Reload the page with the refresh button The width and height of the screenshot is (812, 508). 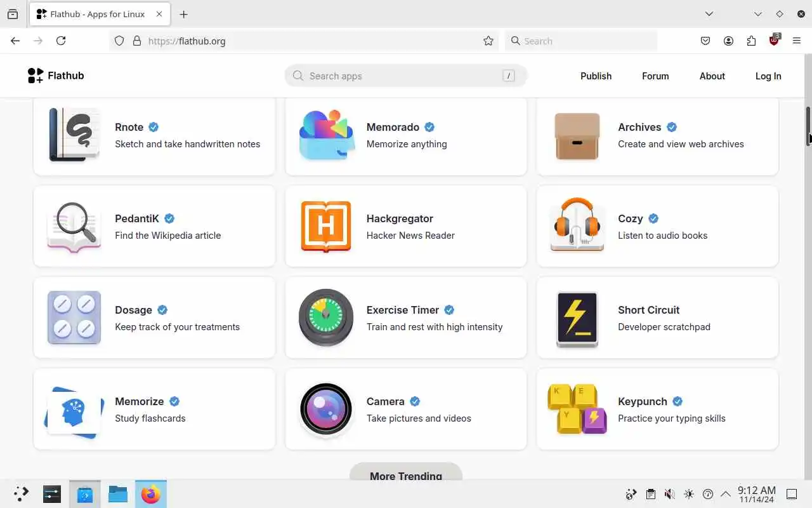pos(61,41)
